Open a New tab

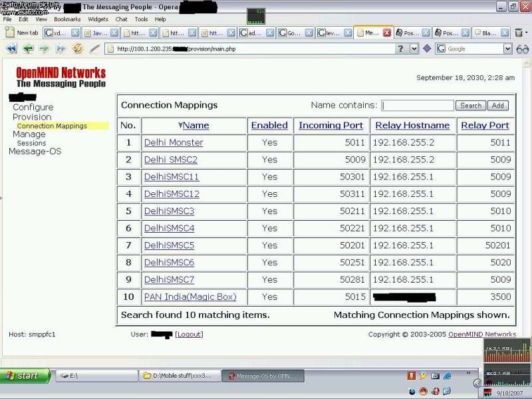pyautogui.click(x=22, y=33)
